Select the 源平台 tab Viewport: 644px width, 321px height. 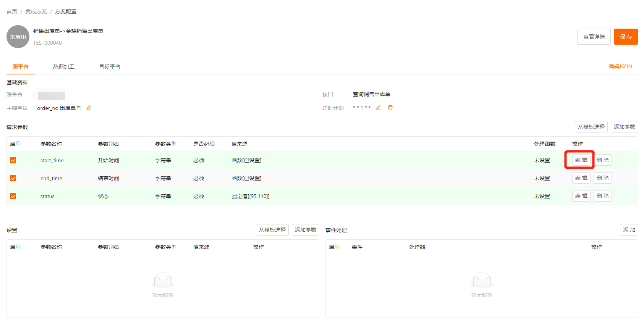coord(21,66)
